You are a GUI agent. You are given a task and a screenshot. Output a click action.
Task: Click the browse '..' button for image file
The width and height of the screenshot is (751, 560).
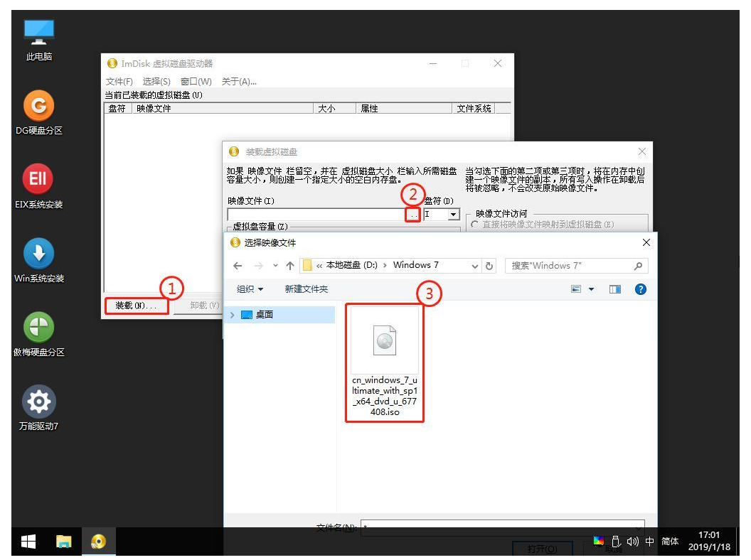coord(413,215)
